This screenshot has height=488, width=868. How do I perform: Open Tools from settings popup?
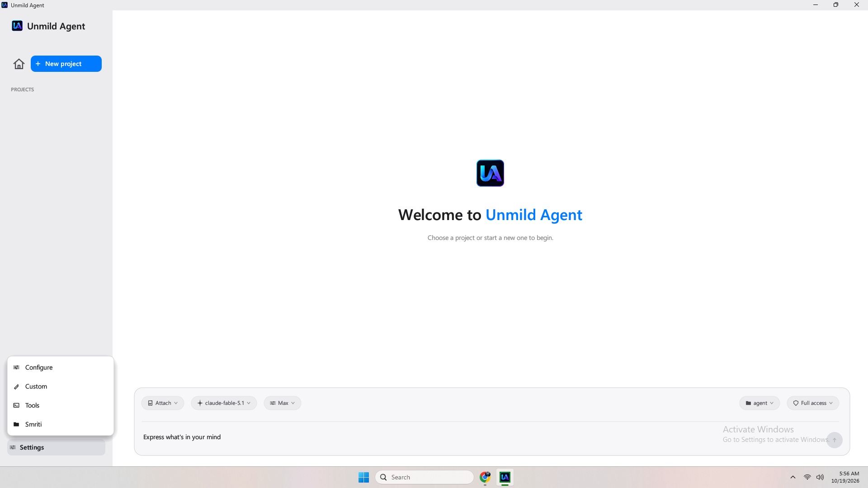click(61, 405)
